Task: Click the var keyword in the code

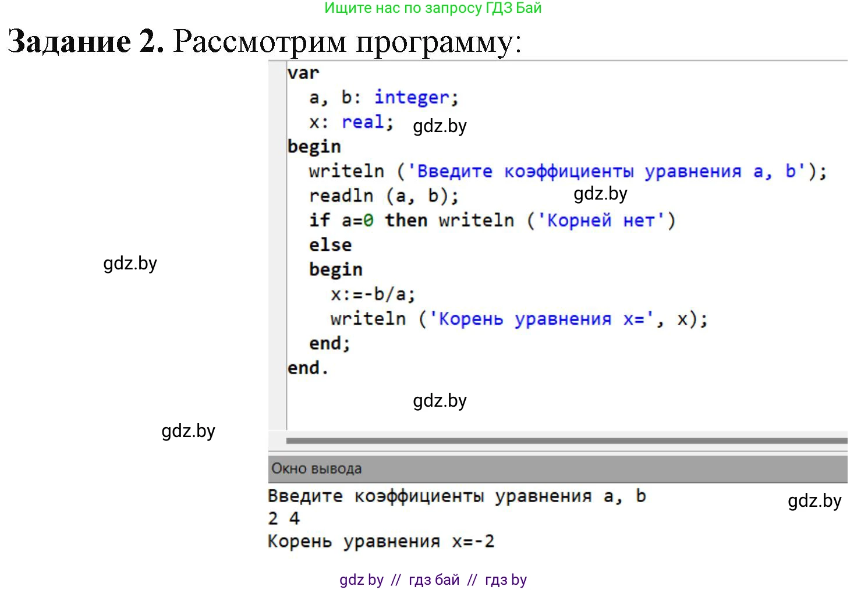Action: [x=303, y=72]
